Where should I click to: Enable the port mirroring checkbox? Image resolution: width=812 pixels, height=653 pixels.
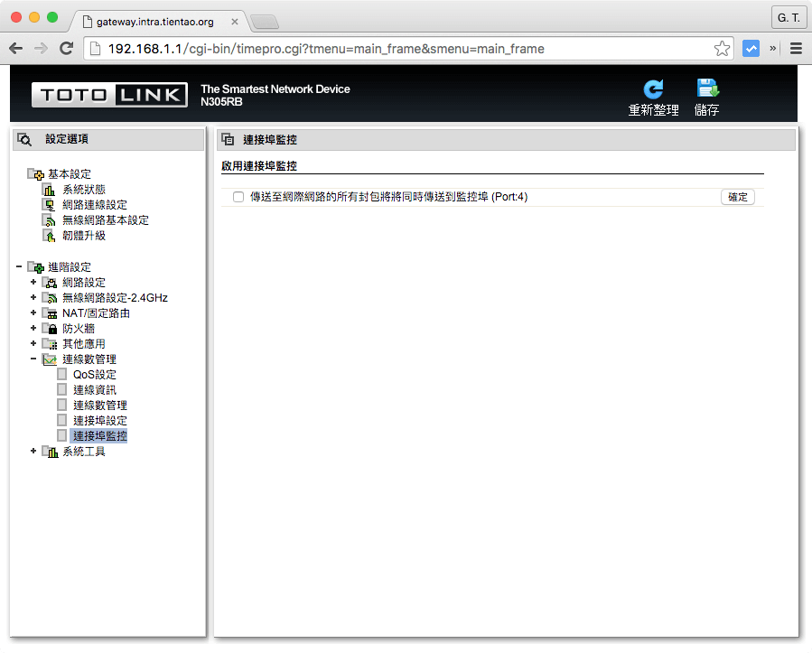click(238, 197)
